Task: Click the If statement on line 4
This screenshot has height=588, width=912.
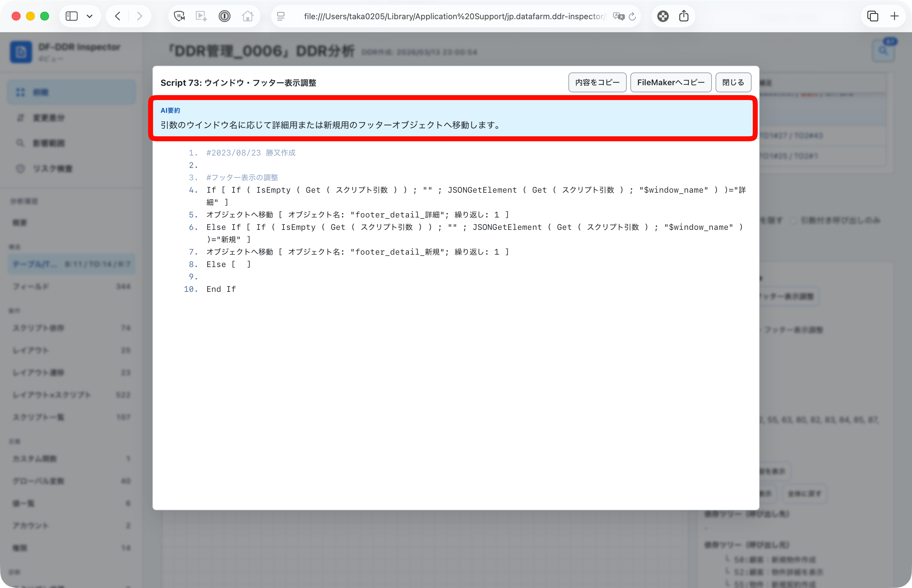Action: point(476,196)
